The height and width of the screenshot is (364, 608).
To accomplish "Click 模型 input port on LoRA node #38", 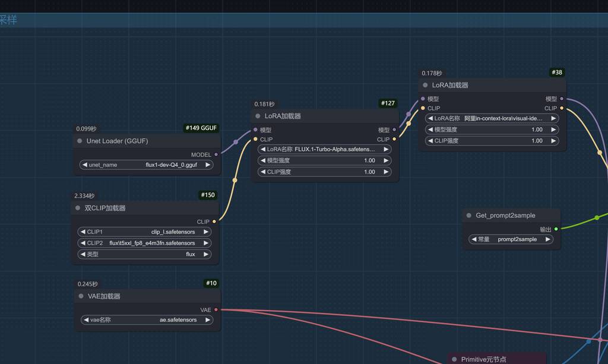I will tap(423, 99).
